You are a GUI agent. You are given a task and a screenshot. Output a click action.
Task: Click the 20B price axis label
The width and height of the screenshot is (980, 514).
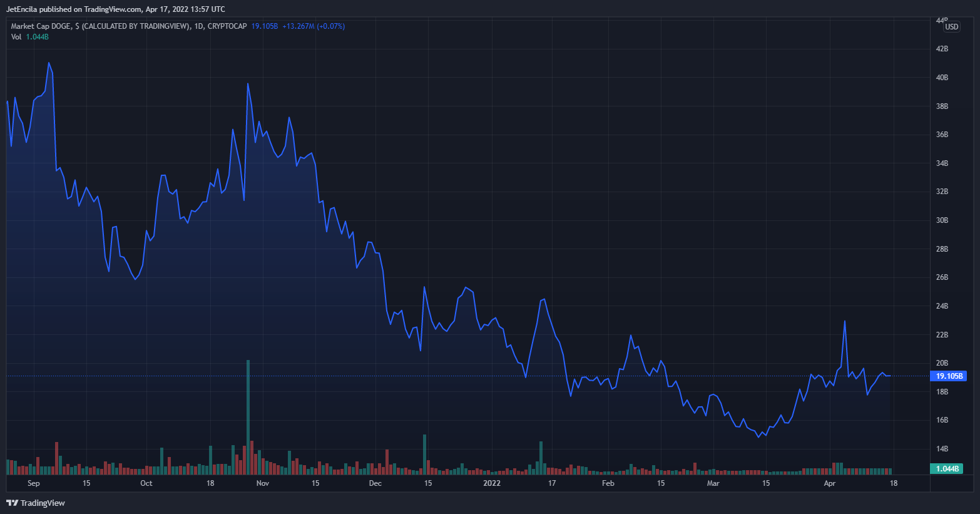point(942,363)
